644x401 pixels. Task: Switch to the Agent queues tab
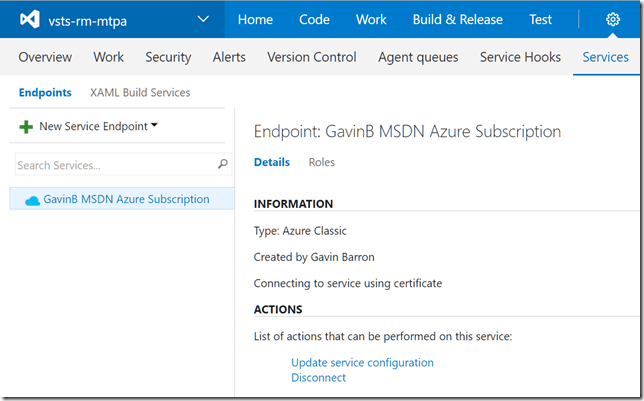pos(417,57)
